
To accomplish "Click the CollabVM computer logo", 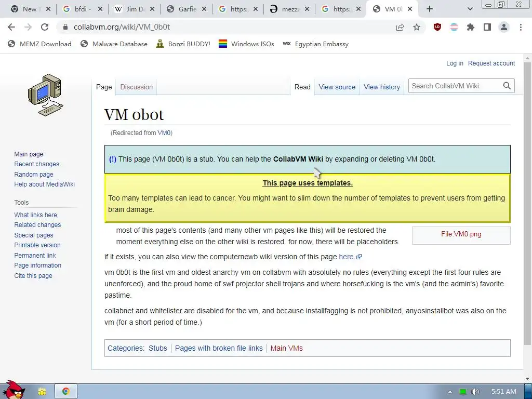I will [45, 95].
